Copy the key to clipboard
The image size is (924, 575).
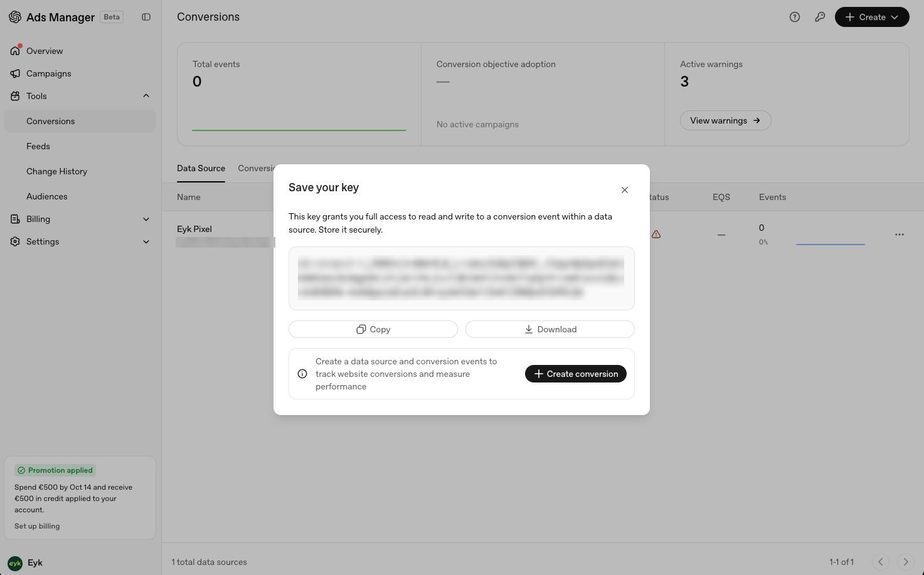tap(373, 329)
